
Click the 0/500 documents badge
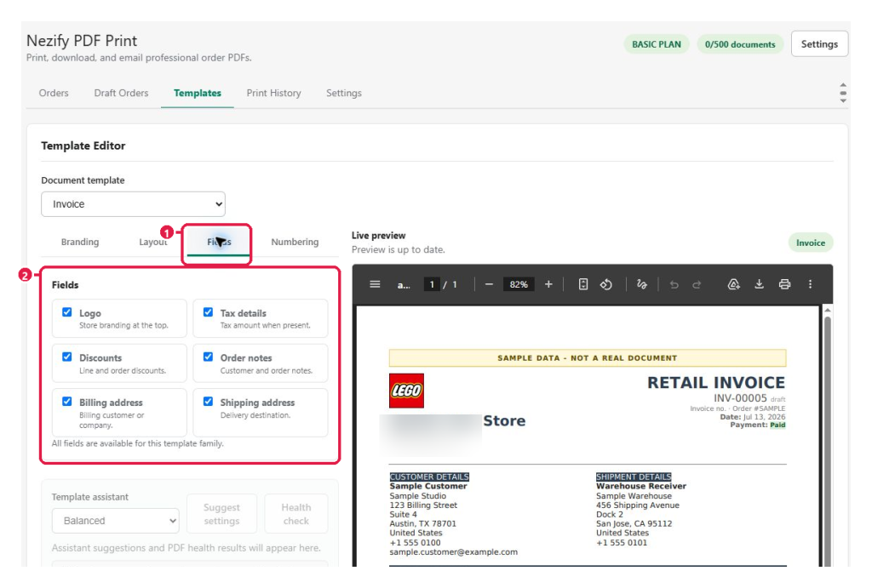click(740, 44)
